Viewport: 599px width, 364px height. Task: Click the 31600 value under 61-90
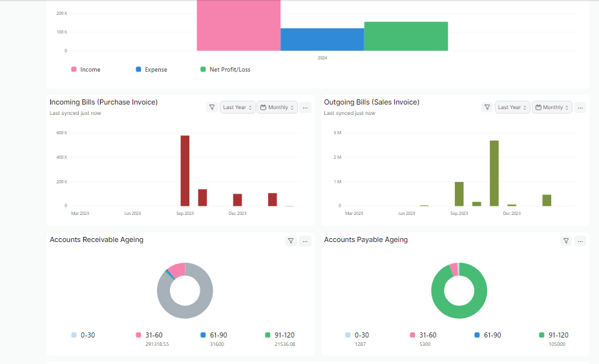click(x=217, y=344)
